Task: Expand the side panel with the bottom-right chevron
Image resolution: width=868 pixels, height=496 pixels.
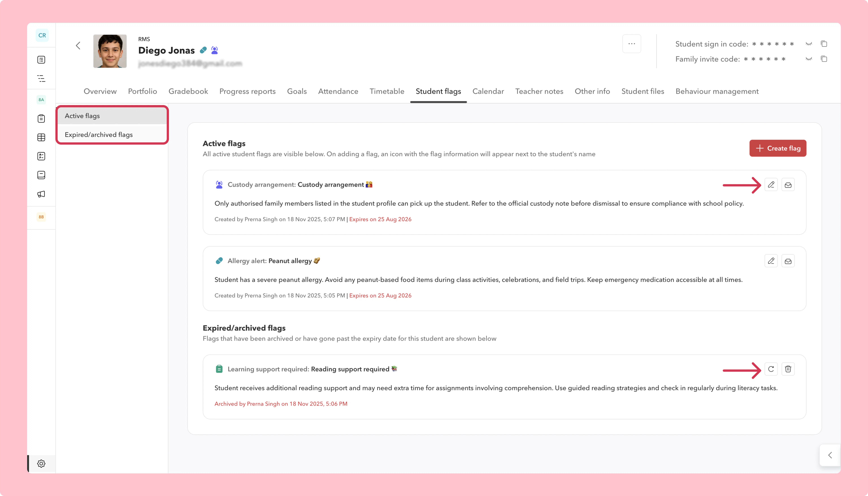Action: point(830,455)
